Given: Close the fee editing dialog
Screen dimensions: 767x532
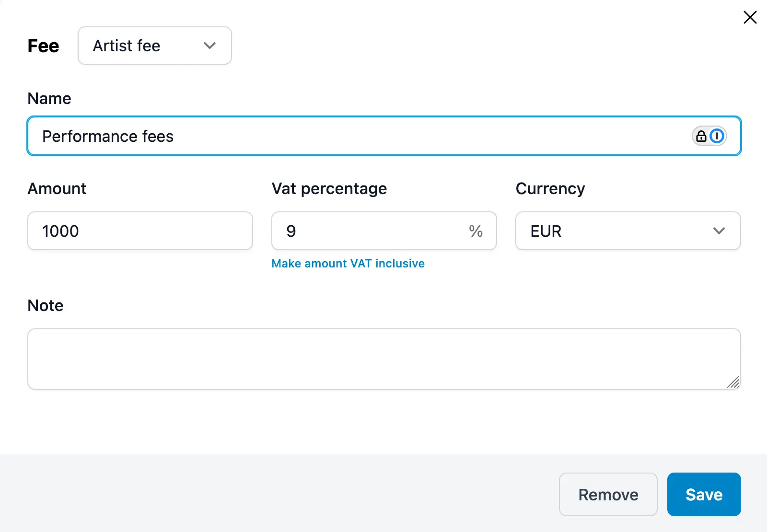Looking at the screenshot, I should tap(750, 17).
